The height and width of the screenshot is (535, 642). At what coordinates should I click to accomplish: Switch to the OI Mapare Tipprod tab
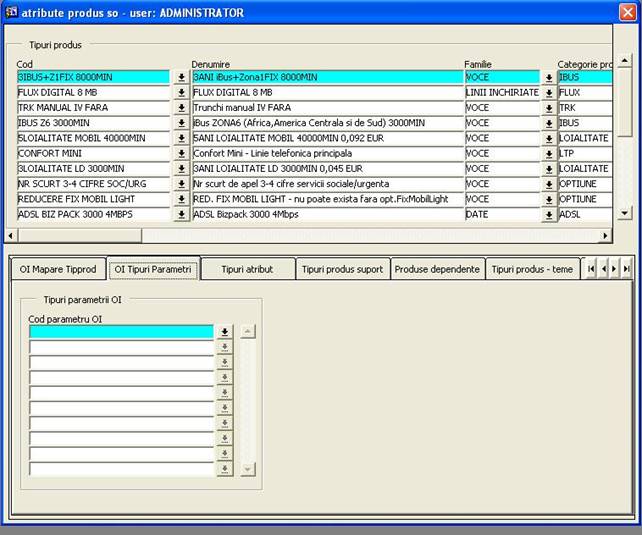58,269
